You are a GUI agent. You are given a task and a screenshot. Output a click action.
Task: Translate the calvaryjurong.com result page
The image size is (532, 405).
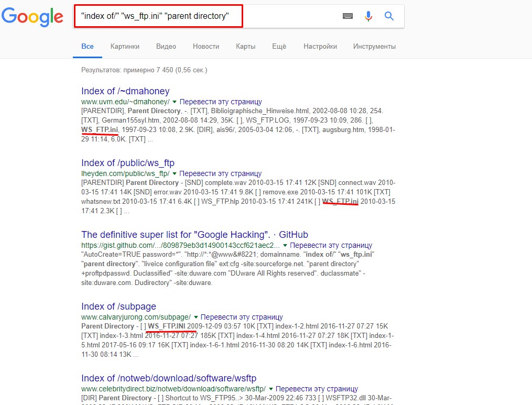click(242, 317)
